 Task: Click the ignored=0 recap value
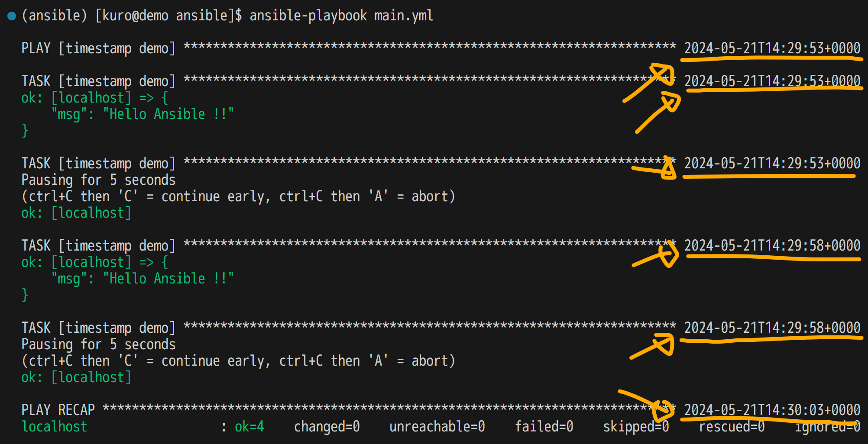pyautogui.click(x=827, y=428)
